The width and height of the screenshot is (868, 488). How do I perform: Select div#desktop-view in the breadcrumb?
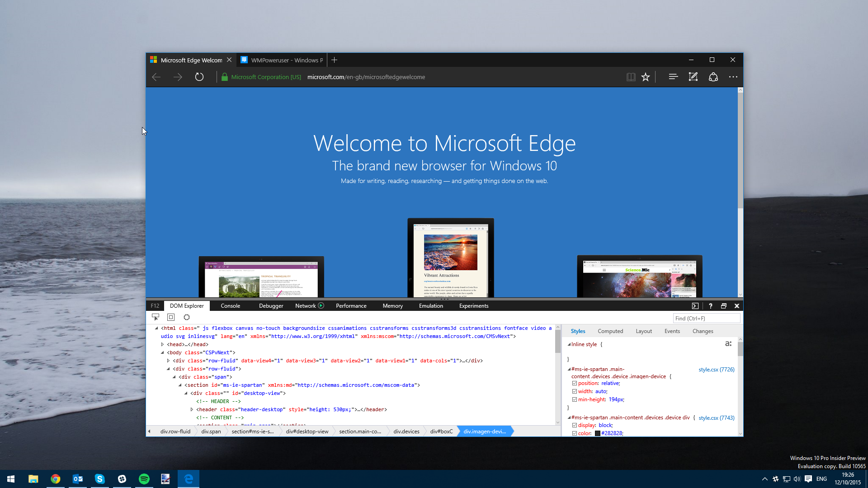tap(307, 432)
